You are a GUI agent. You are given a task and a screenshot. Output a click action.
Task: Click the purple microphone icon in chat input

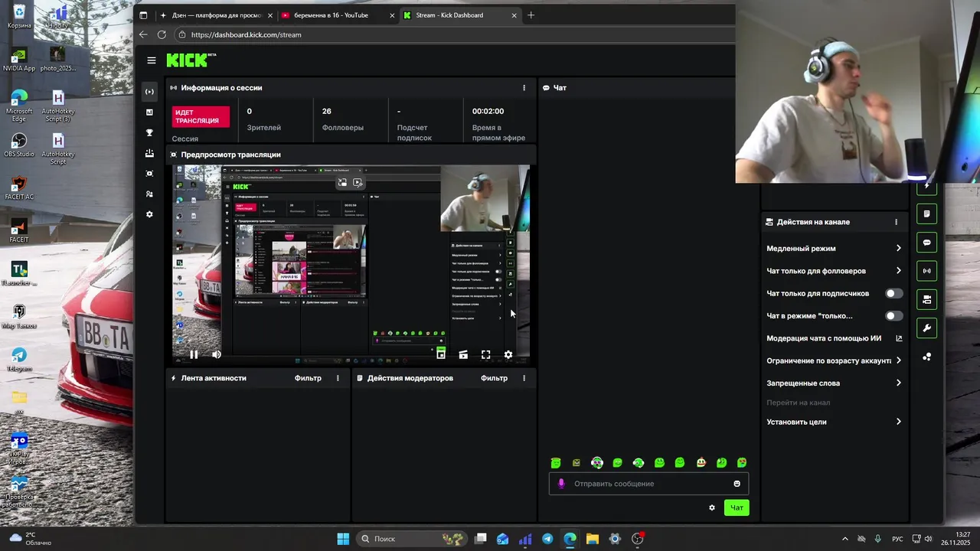coord(561,484)
